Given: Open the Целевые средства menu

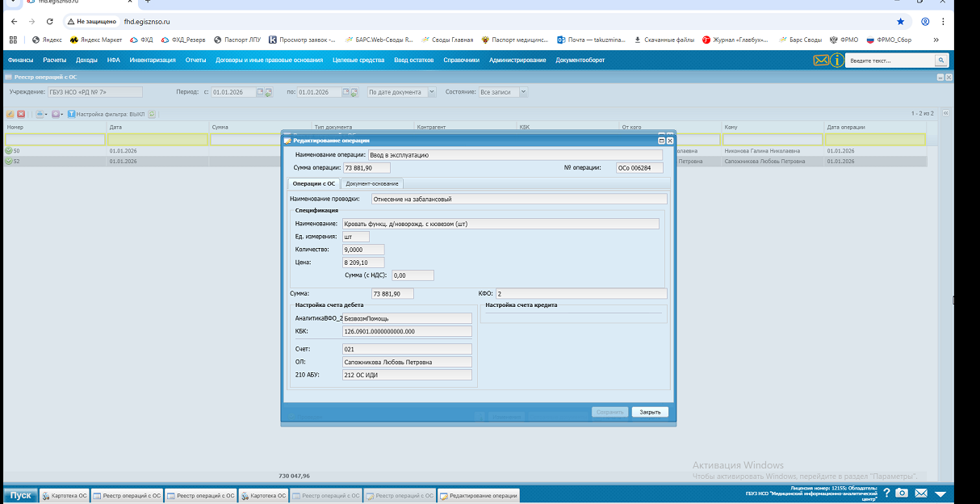Looking at the screenshot, I should 358,60.
